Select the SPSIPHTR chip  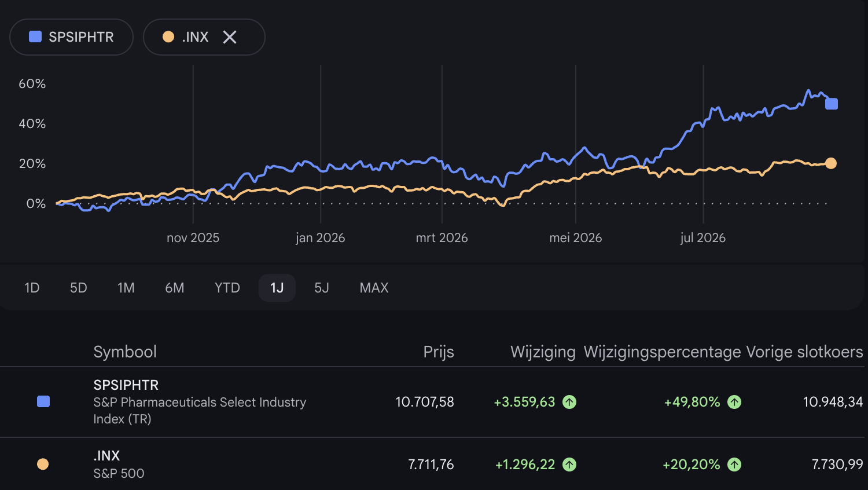[x=72, y=37]
